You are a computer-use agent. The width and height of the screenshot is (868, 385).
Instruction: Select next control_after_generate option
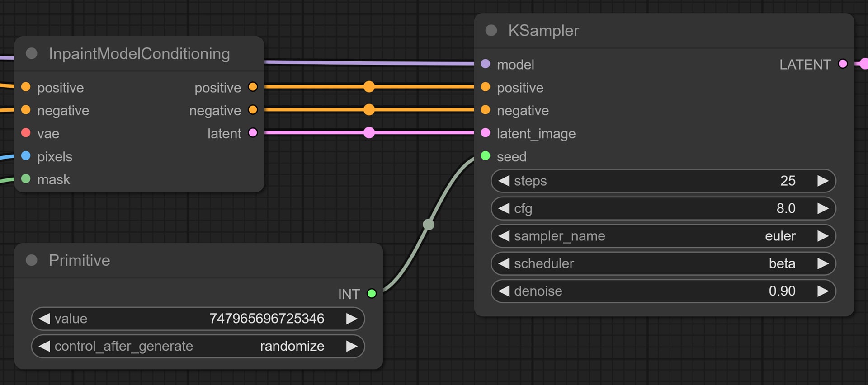(x=352, y=346)
